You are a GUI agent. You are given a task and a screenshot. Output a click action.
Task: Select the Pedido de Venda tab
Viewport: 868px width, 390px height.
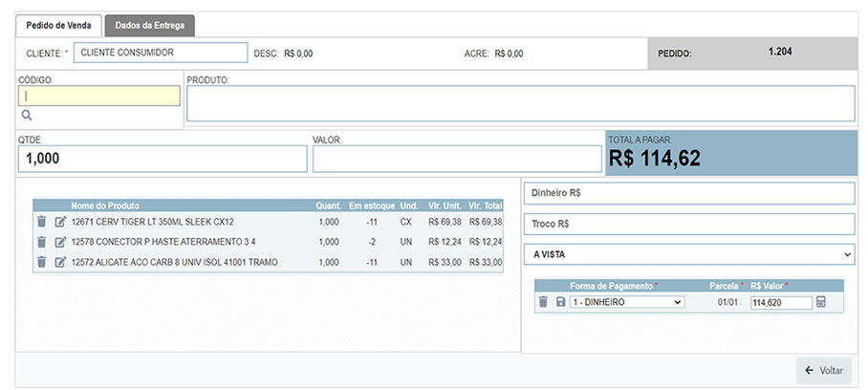point(58,25)
